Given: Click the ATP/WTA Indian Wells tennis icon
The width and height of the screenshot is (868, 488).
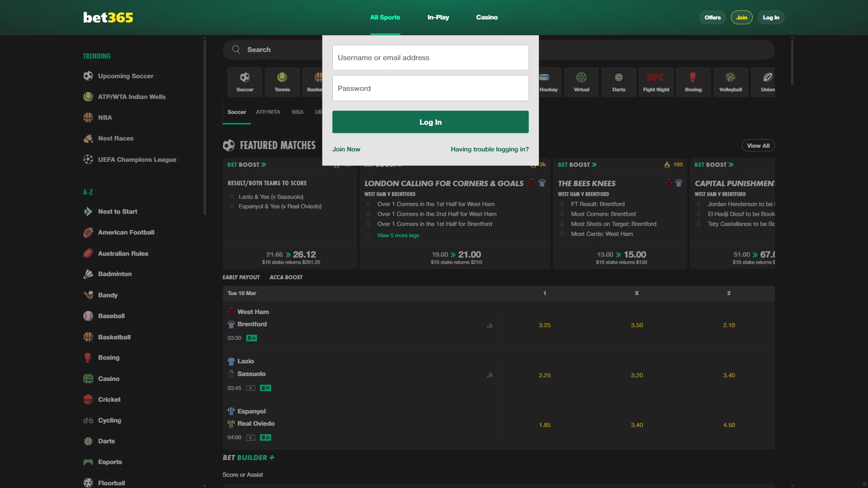Looking at the screenshot, I should tap(88, 97).
